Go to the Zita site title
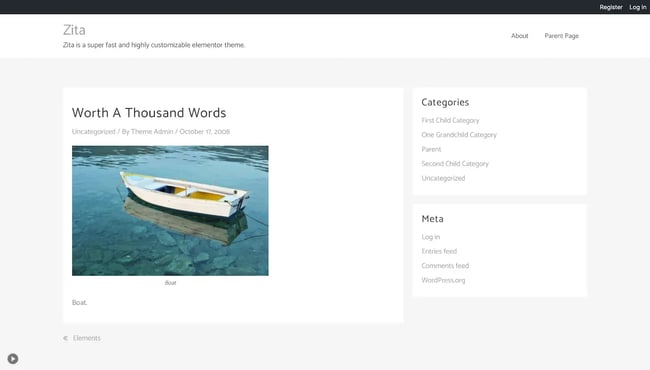This screenshot has height=370, width=650. tap(74, 30)
